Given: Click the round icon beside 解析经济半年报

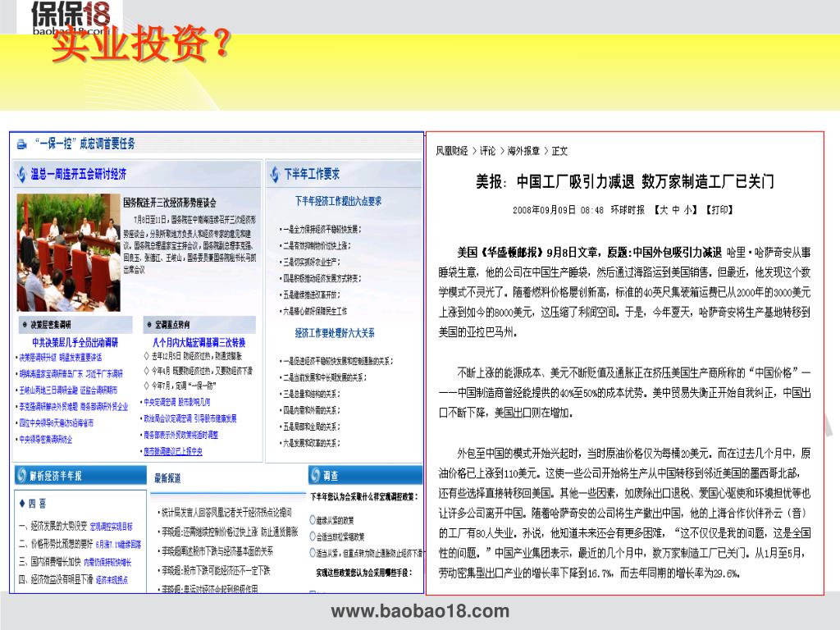Looking at the screenshot, I should [22, 475].
